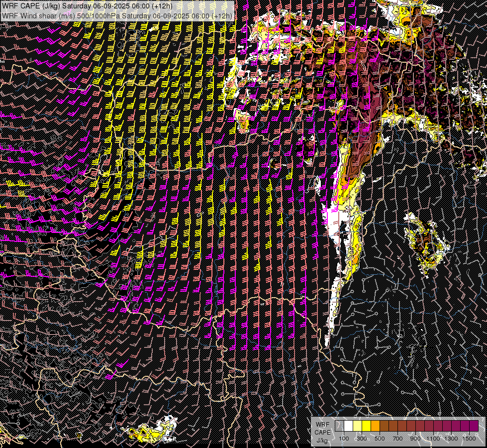Click the legend label 700
487x448 pixels.
click(x=397, y=439)
